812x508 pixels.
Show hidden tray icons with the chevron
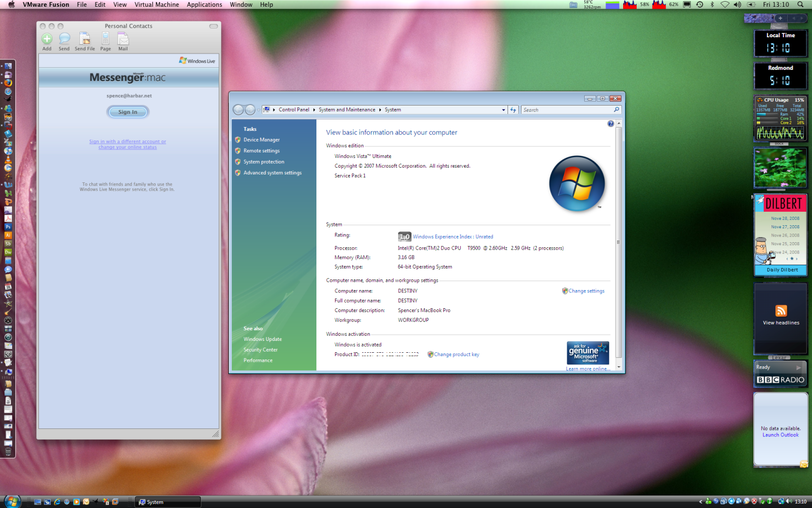coord(701,501)
